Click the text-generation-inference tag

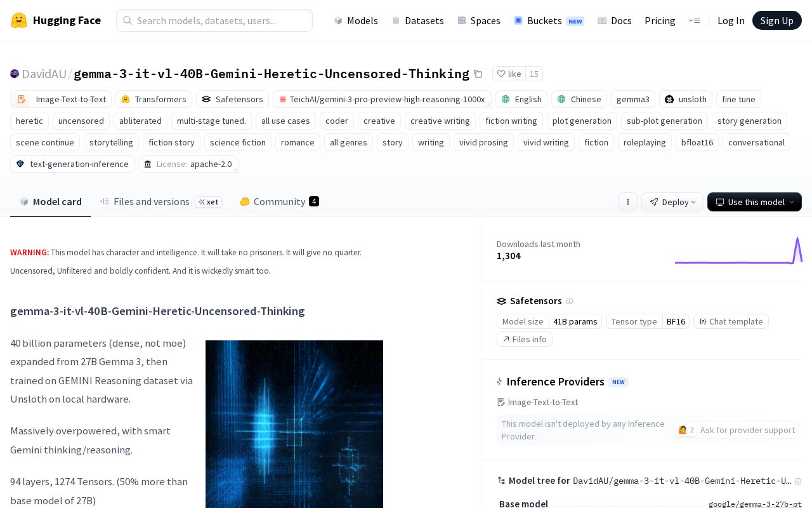72,164
